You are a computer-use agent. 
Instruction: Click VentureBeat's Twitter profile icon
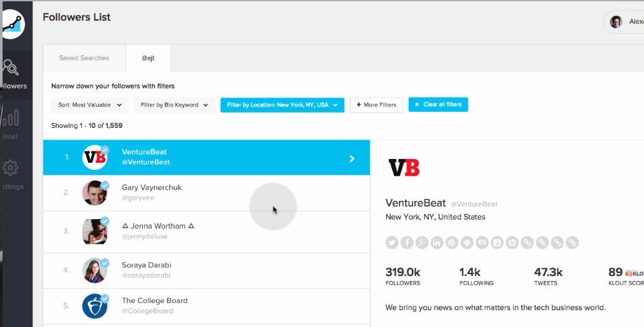(392, 242)
